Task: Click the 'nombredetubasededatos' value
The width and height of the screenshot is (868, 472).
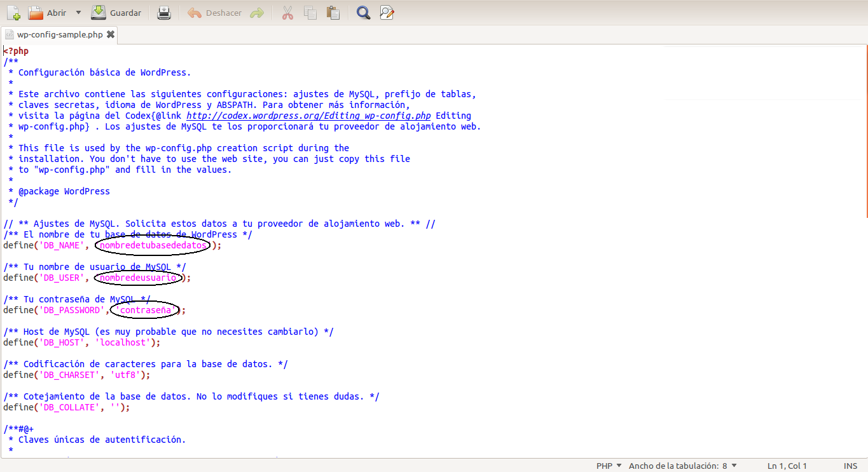Action: click(153, 245)
